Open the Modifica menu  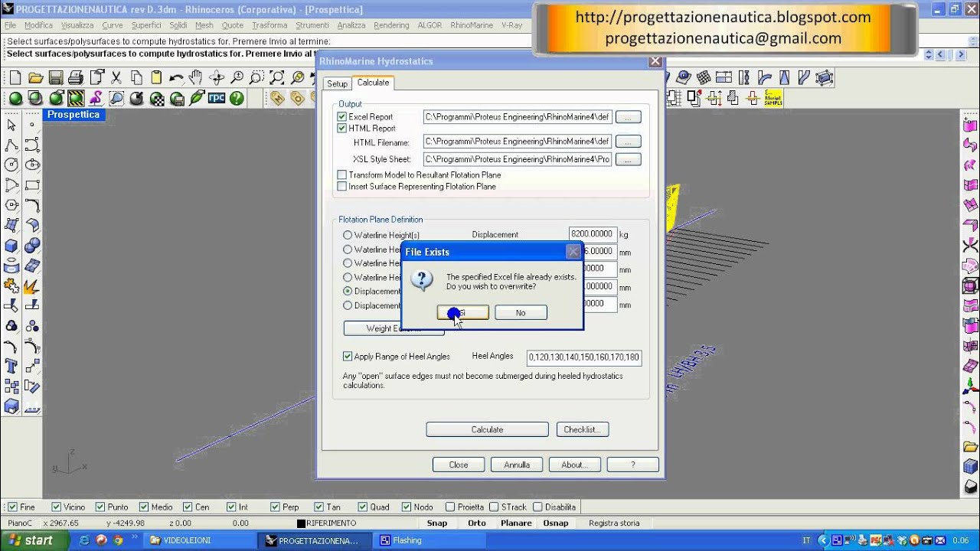(x=38, y=25)
